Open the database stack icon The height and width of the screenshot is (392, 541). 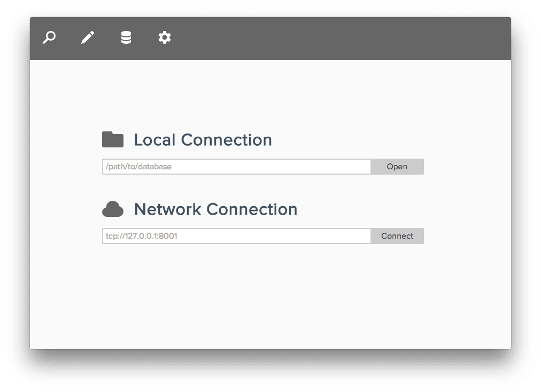(x=126, y=37)
